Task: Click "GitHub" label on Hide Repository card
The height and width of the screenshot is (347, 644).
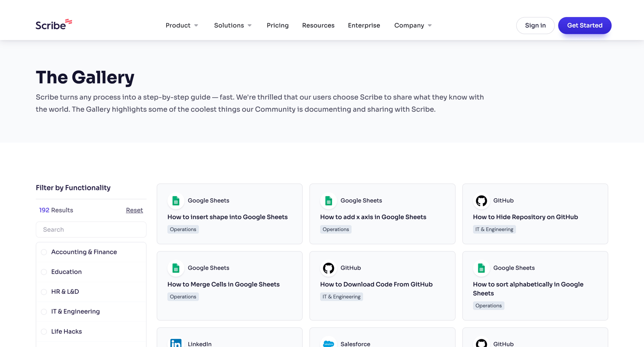Action: click(503, 201)
